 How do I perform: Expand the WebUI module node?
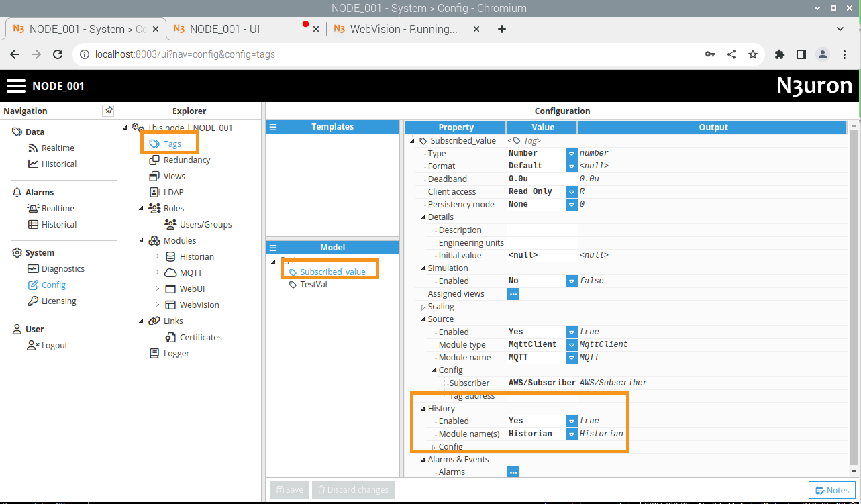(157, 289)
